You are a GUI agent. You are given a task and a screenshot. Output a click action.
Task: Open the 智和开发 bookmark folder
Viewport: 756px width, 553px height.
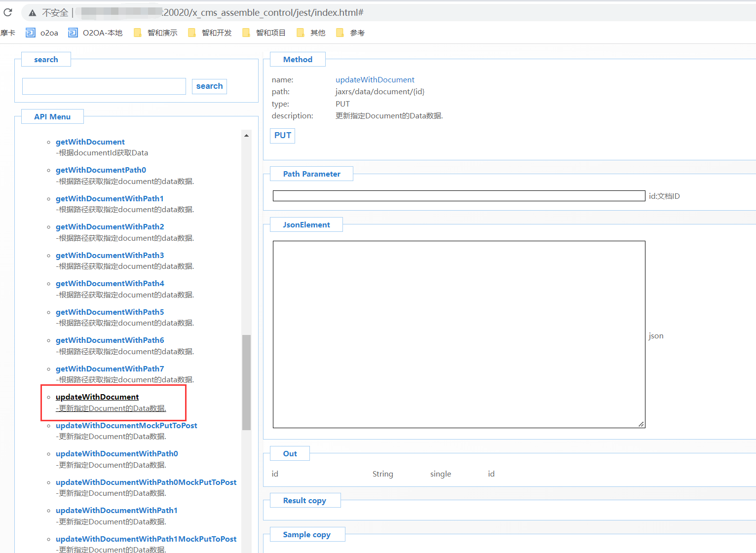(210, 33)
